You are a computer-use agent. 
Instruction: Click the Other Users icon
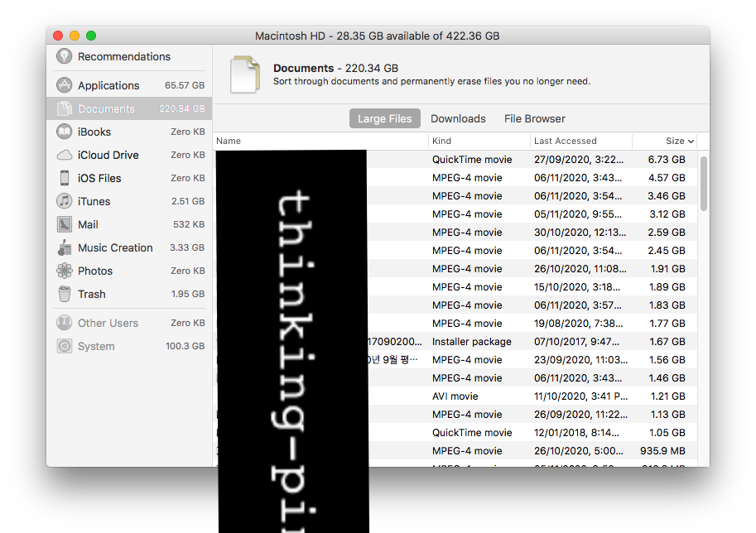pos(64,323)
